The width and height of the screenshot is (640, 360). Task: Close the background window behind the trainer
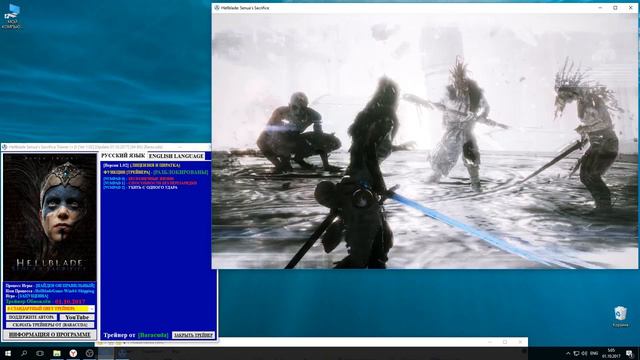(520, 342)
